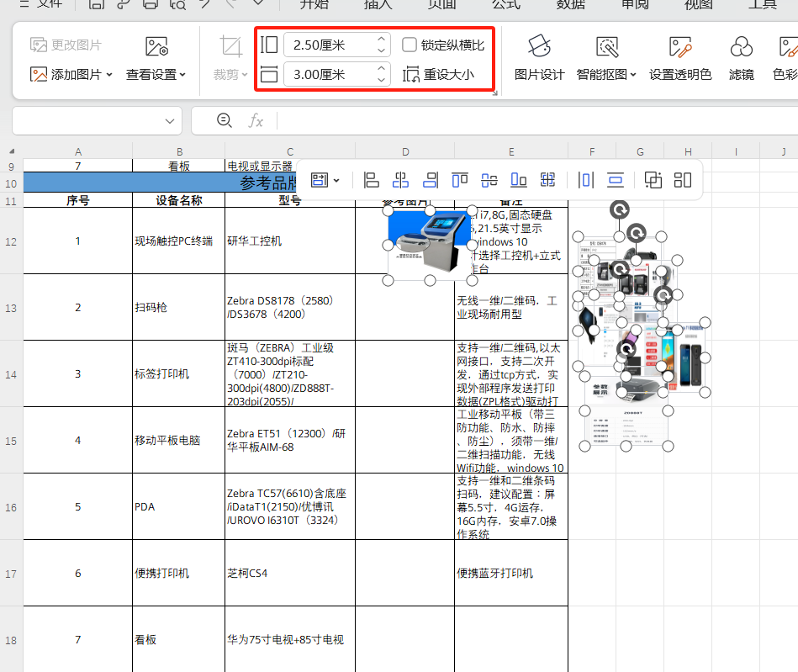Click the touch PC terminal picture
Image resolution: width=798 pixels, height=672 pixels.
(430, 245)
